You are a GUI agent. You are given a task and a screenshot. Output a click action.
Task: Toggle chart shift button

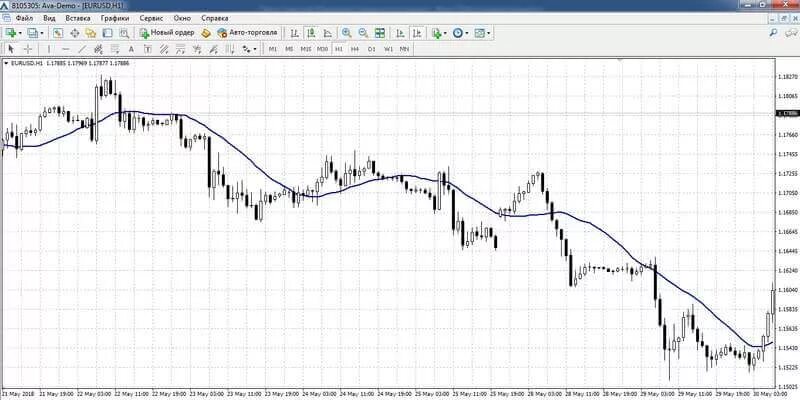tap(417, 33)
